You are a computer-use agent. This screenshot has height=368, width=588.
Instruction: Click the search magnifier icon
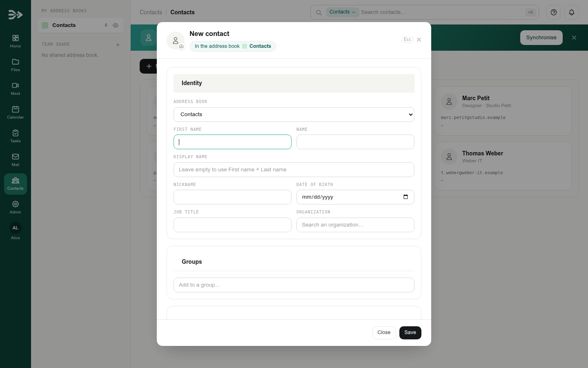tap(319, 12)
